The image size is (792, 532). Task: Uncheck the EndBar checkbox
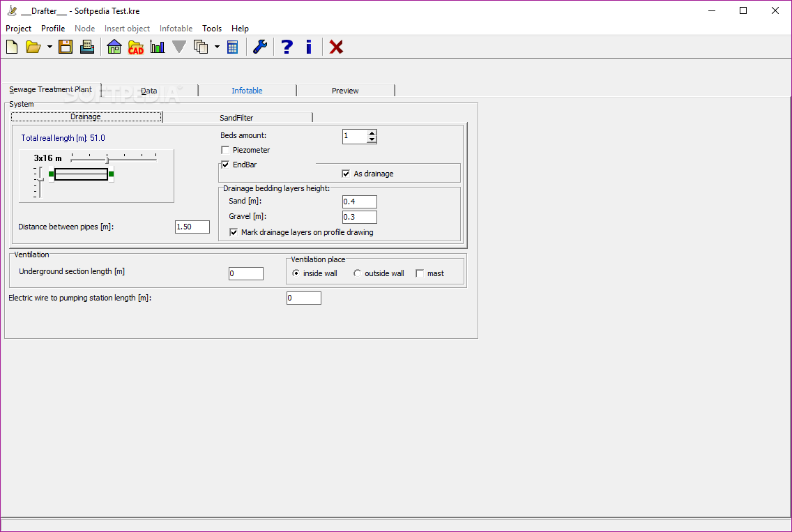pyautogui.click(x=225, y=165)
